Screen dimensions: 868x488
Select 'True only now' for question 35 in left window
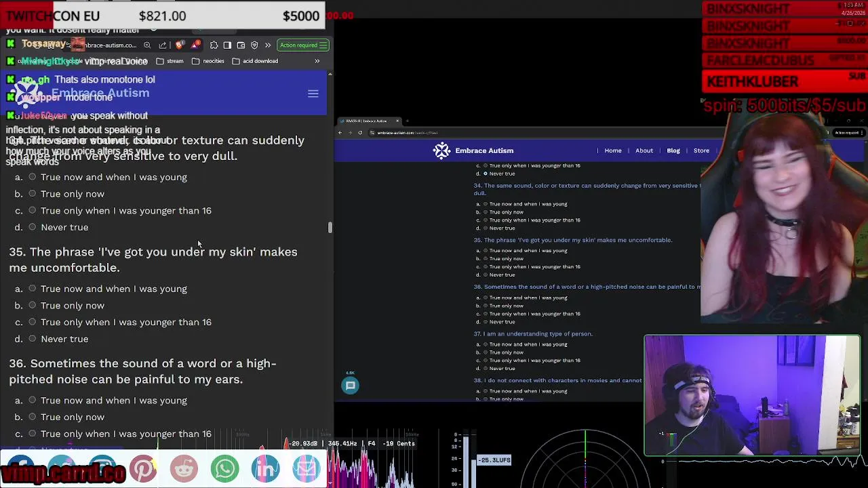coord(32,305)
